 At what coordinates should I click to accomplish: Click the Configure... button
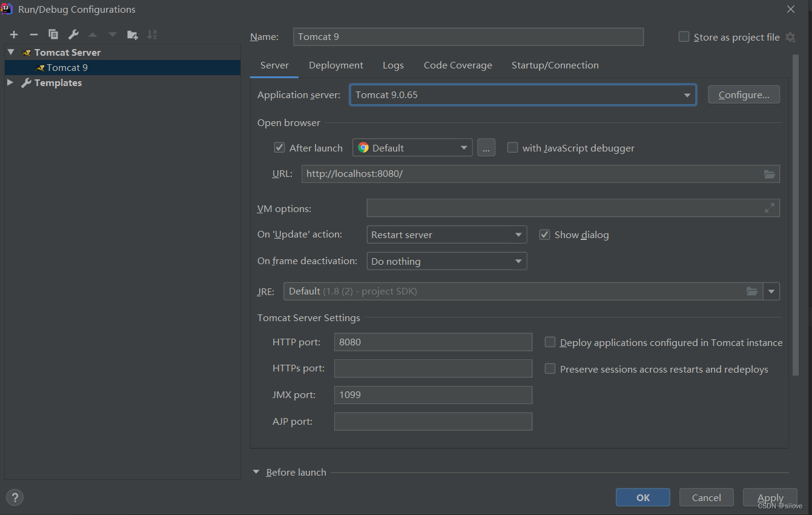744,95
